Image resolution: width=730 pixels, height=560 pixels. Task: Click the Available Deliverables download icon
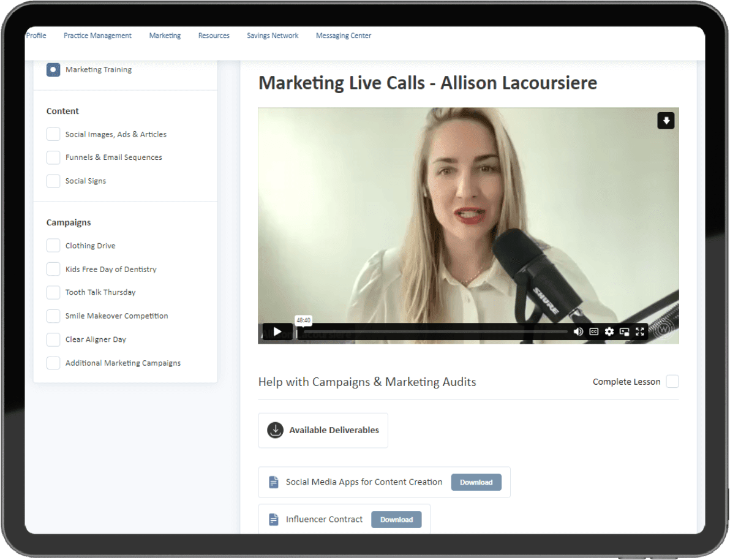(x=275, y=430)
